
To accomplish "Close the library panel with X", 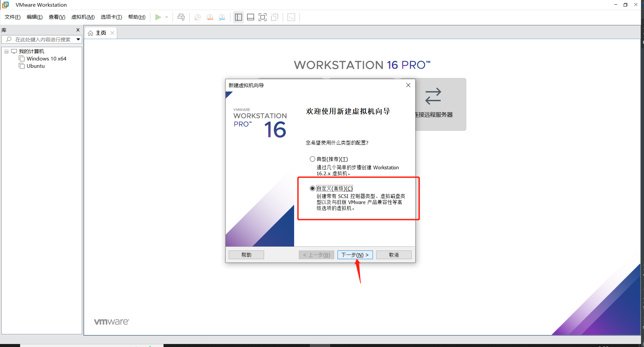I will (78, 30).
